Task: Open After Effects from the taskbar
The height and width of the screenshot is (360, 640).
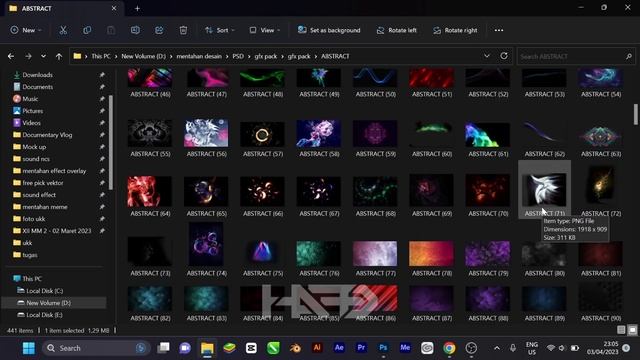Action: (339, 348)
